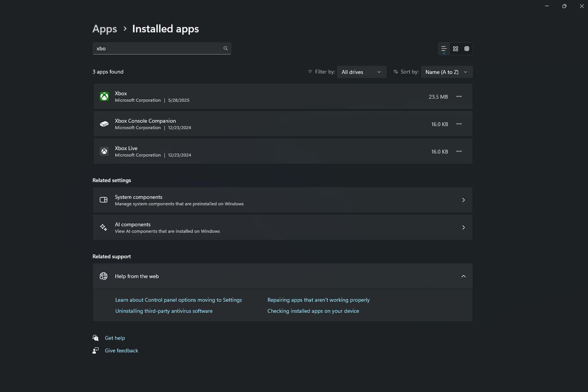588x392 pixels.
Task: Go back to Apps breadcrumb
Action: pos(105,29)
